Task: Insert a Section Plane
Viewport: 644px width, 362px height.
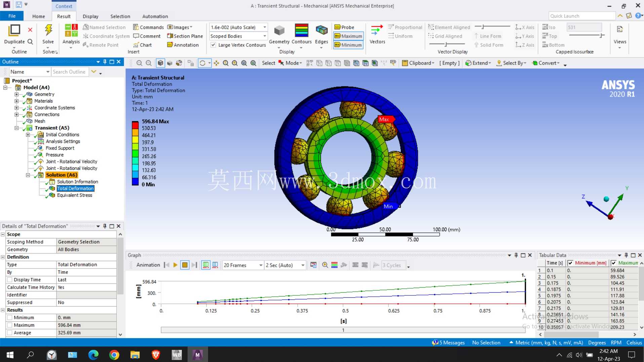Action: click(185, 36)
